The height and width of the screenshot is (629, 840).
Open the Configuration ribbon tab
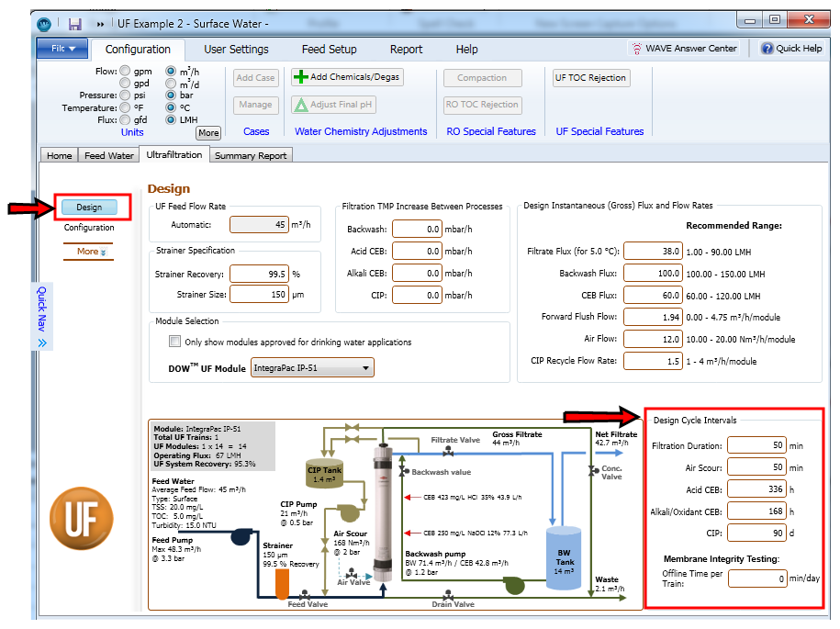click(138, 50)
